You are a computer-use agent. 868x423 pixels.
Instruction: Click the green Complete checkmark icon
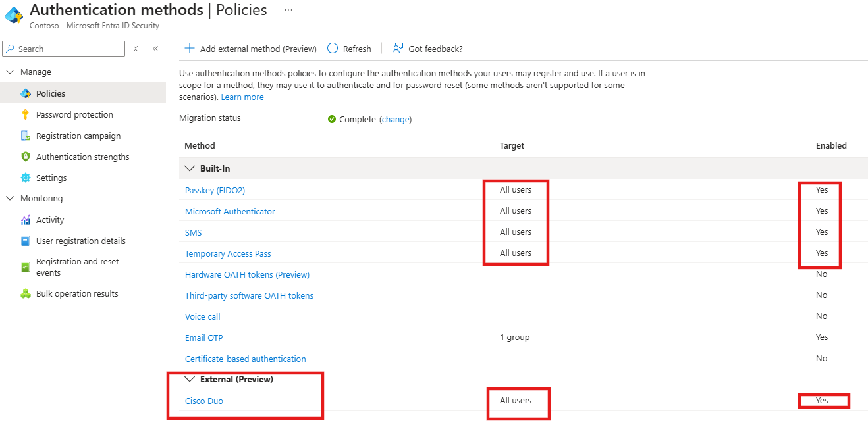(x=331, y=120)
